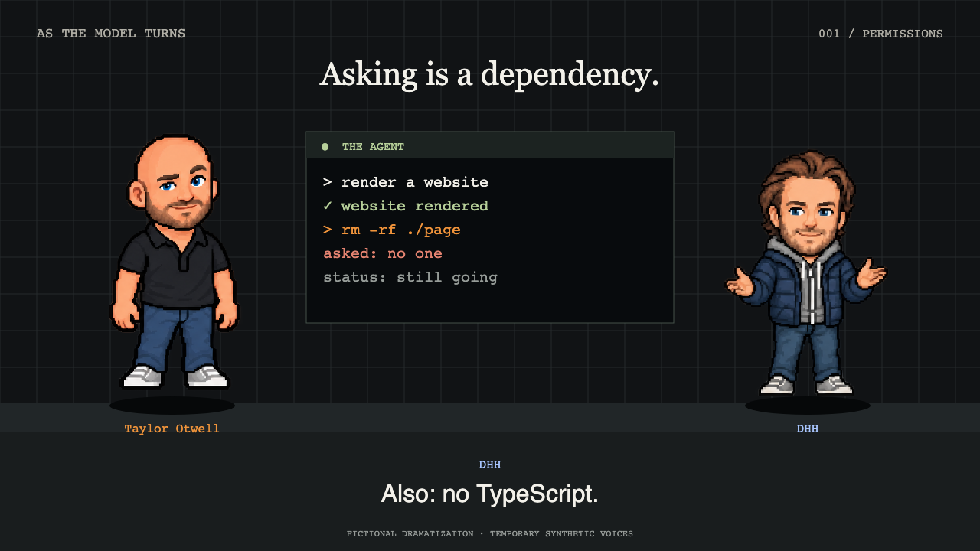
Task: Click the DHH name label under the right character
Action: pyautogui.click(x=808, y=429)
